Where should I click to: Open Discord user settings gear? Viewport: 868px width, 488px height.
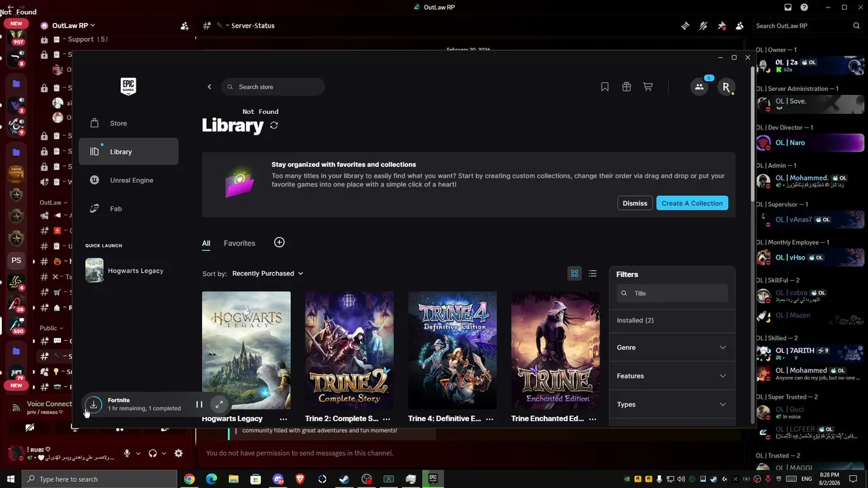[x=178, y=453]
